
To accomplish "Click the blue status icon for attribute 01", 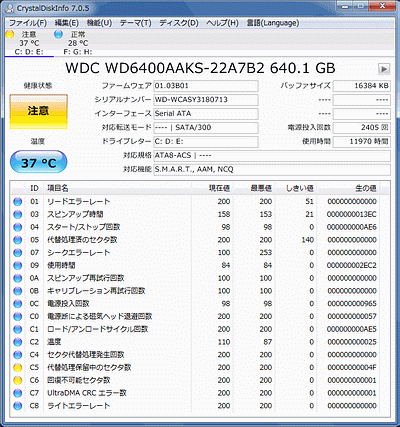I will tap(17, 202).
